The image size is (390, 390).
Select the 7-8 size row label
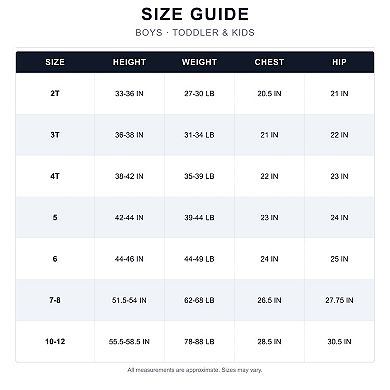click(55, 300)
